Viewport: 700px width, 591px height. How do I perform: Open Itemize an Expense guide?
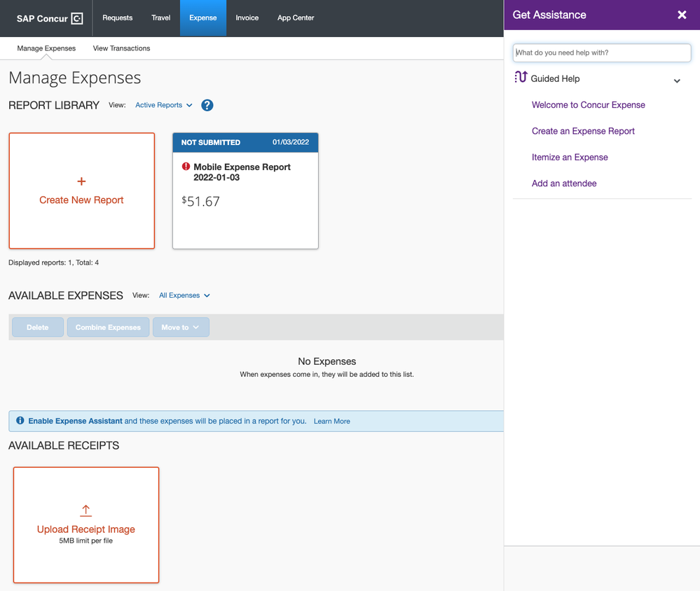click(x=569, y=157)
